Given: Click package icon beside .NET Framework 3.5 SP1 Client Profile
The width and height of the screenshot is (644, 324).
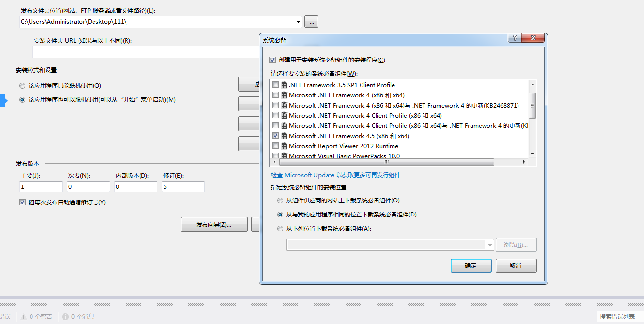Looking at the screenshot, I should tap(284, 85).
